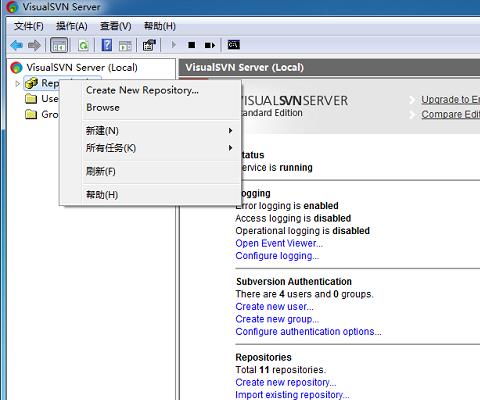Click the Properties toolbar icon

pyautogui.click(x=149, y=45)
